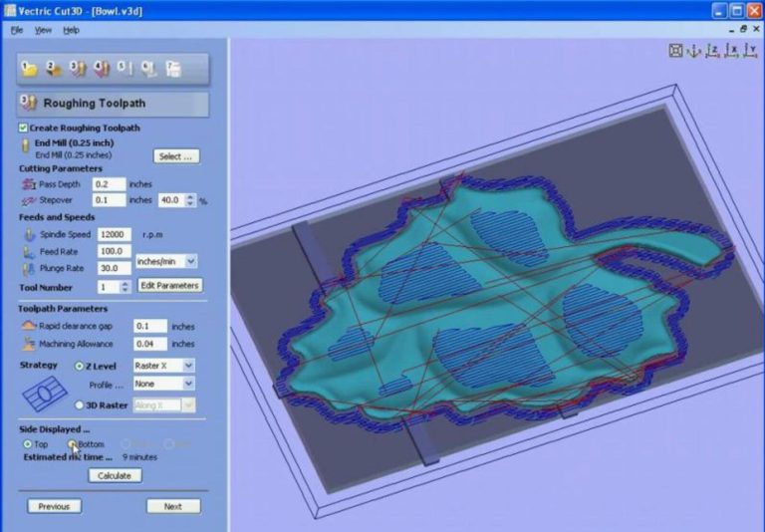765x532 pixels.
Task: Jump to step 4 finishing toolpath icon
Action: pyautogui.click(x=102, y=69)
